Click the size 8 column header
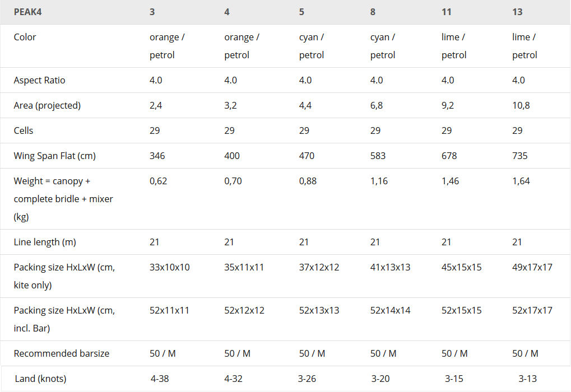This screenshot has width=571, height=392. click(373, 12)
